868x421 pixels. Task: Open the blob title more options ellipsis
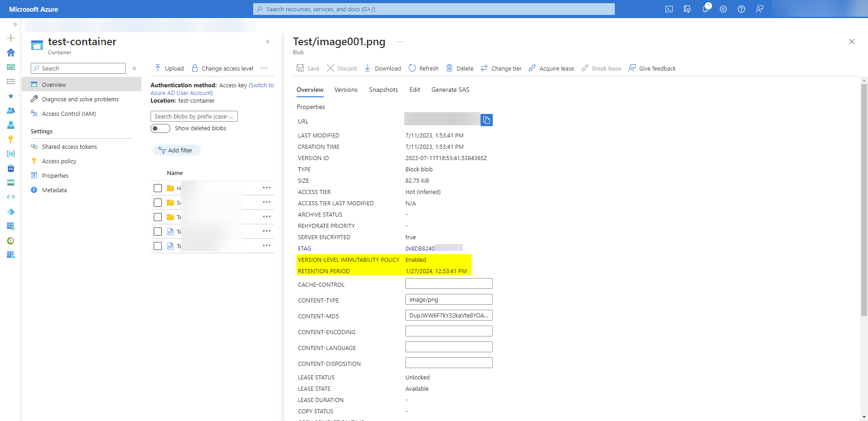click(400, 42)
